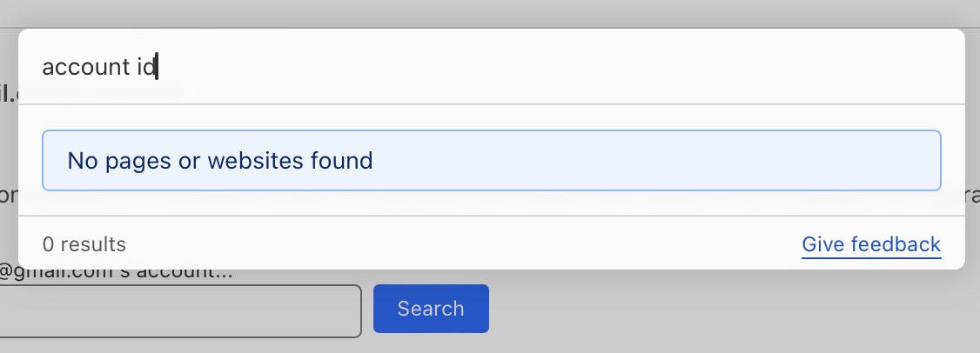Screen dimensions: 980x353
Task: Open the Give feedback link
Action: tap(871, 244)
